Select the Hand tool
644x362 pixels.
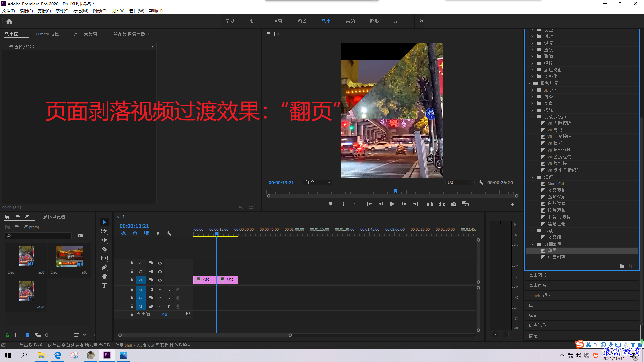click(104, 276)
